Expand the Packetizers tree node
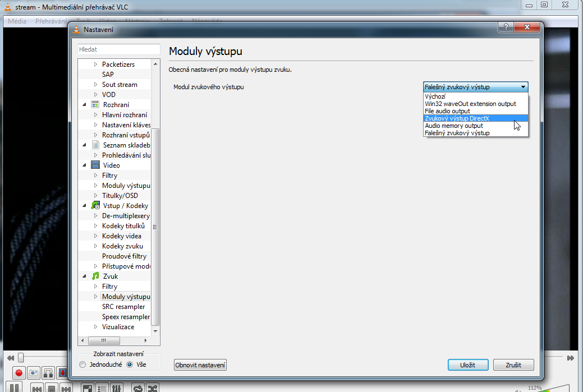The width and height of the screenshot is (583, 392). (95, 64)
